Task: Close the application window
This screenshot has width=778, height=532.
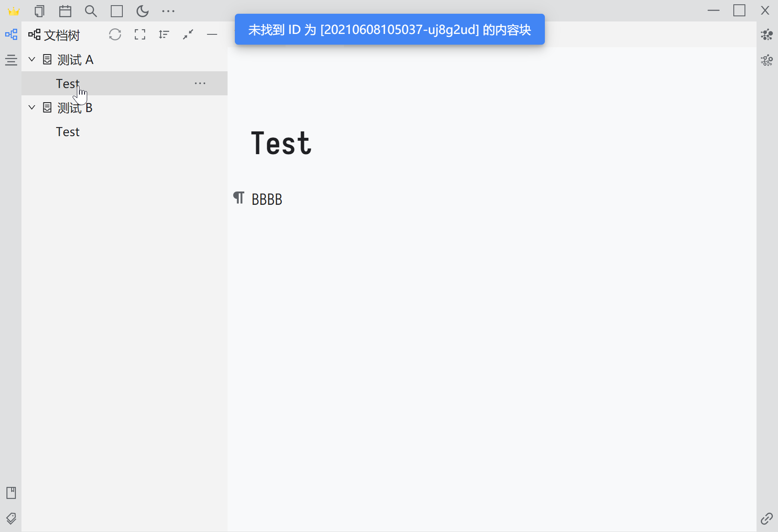Action: pyautogui.click(x=765, y=10)
